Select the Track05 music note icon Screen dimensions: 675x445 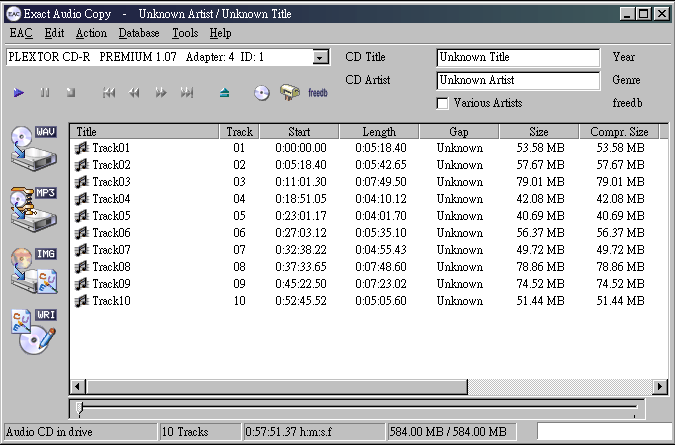82,215
